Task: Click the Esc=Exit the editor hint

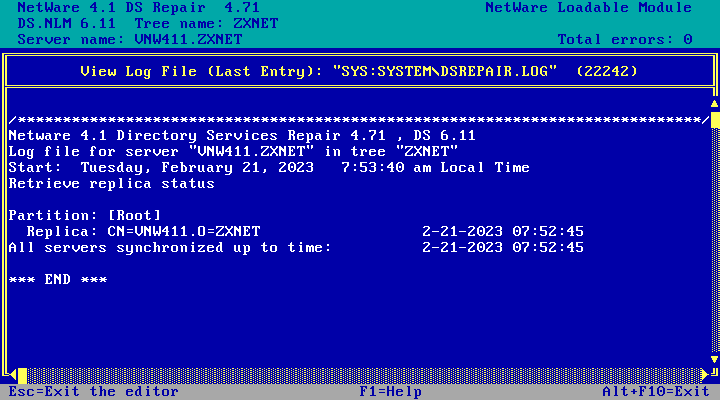Action: click(x=94, y=392)
